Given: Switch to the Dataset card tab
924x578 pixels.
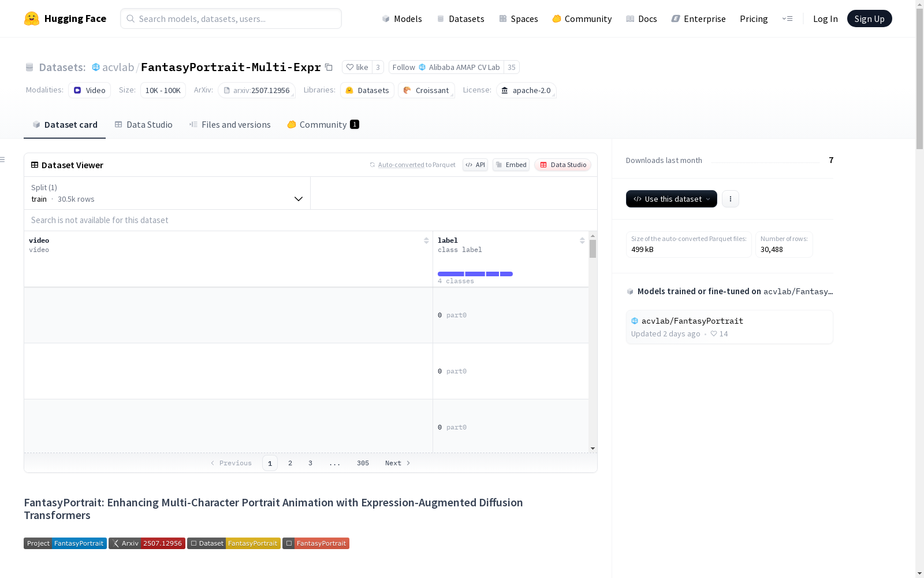Looking at the screenshot, I should click(x=65, y=125).
